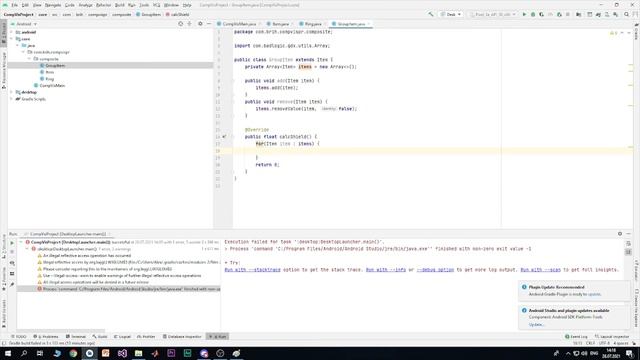
Task: Open the Navigate menu
Action: pyautogui.click(x=53, y=5)
